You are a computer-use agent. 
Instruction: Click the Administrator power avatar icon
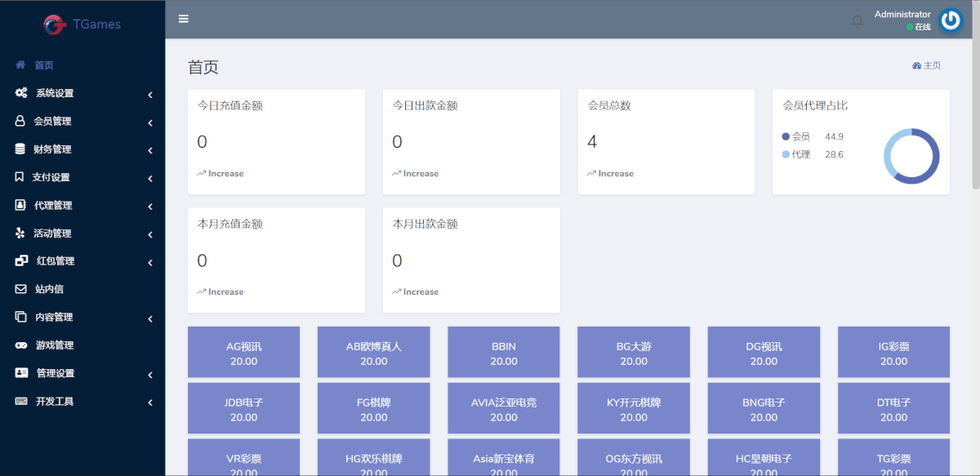click(x=951, y=20)
